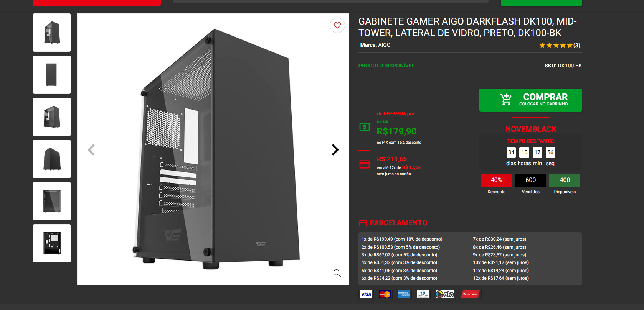
Task: Select second thumbnail showing front panel
Action: pyautogui.click(x=52, y=75)
